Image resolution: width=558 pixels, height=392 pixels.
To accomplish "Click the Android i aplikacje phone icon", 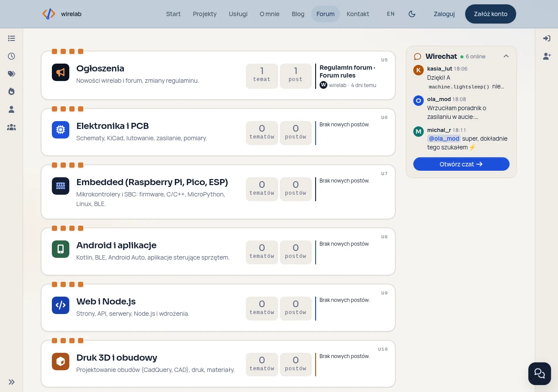I will pyautogui.click(x=61, y=249).
